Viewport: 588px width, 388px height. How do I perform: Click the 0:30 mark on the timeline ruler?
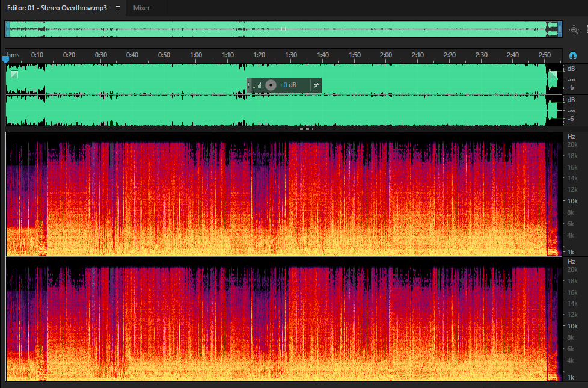[x=101, y=55]
